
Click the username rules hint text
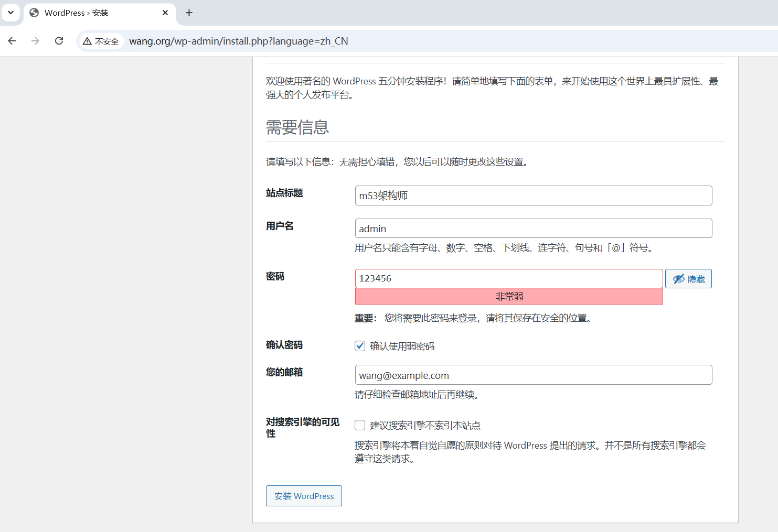(x=505, y=248)
